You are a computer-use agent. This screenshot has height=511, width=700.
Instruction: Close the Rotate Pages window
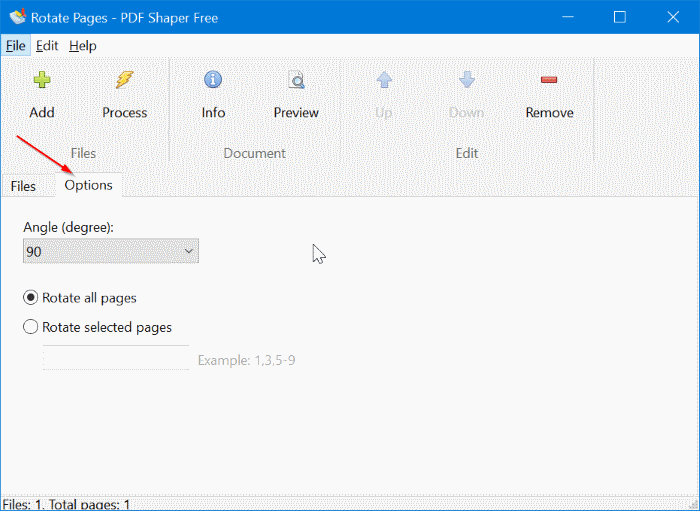click(673, 17)
